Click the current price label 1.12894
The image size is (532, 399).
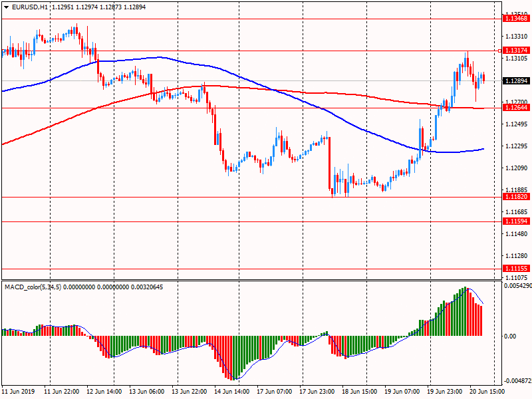coord(516,80)
